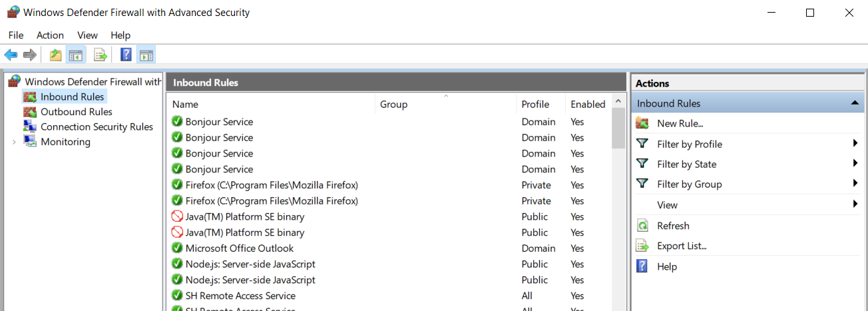Image resolution: width=868 pixels, height=311 pixels.
Task: Expand the Monitoring tree node
Action: [x=14, y=142]
